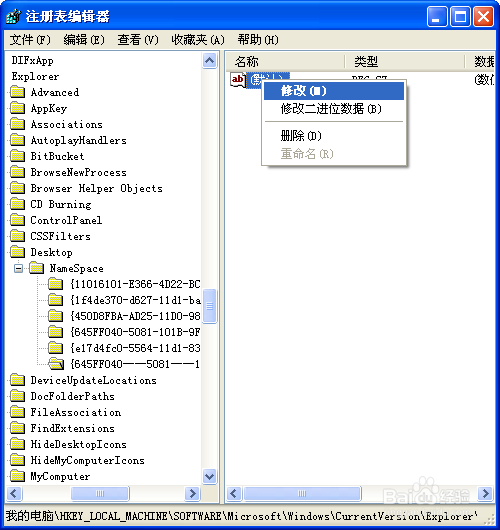Open the 文件(F) menu

click(x=30, y=40)
